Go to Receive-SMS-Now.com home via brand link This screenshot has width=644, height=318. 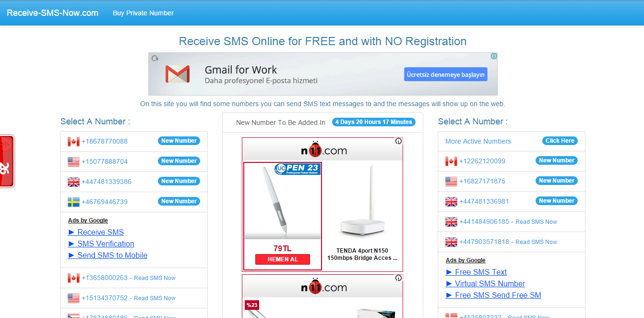point(52,13)
